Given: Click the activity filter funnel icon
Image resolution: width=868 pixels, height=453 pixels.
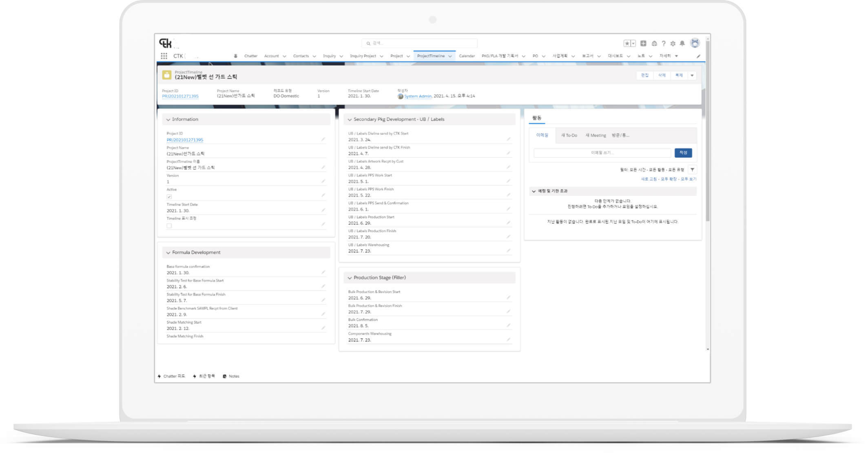Looking at the screenshot, I should tap(692, 170).
